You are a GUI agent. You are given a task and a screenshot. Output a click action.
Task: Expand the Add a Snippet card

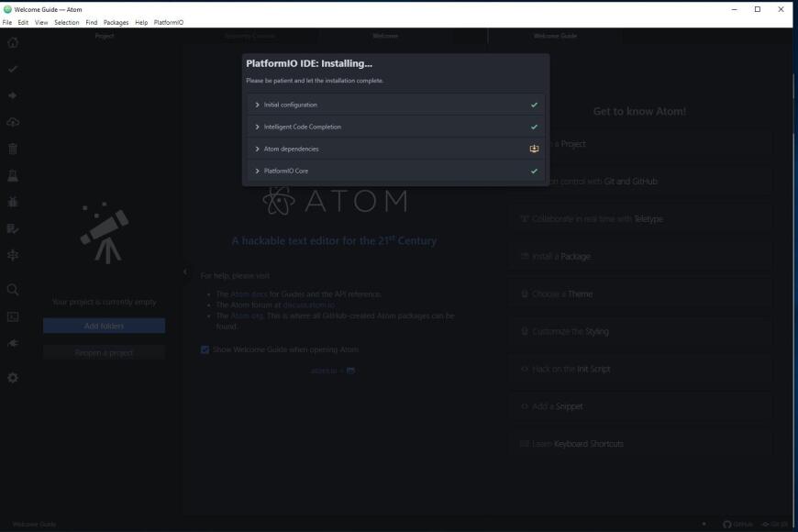[x=641, y=406]
